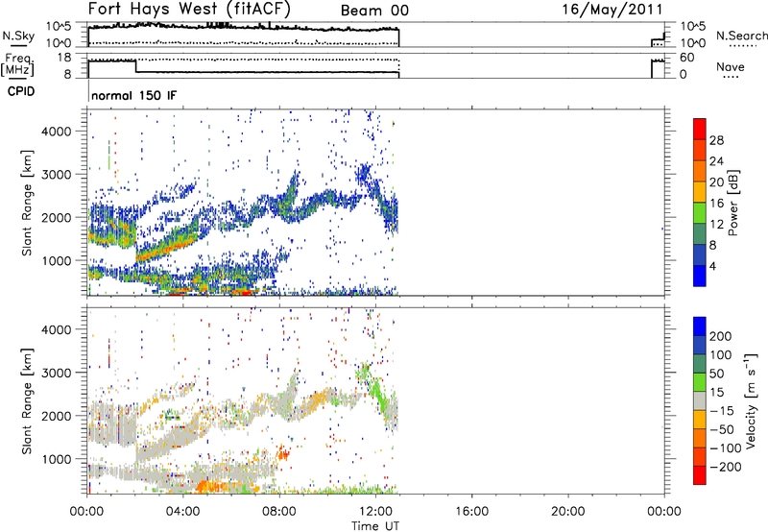Click the '200' velocity colorbar tick value
This screenshot has width=768, height=532.
721,336
